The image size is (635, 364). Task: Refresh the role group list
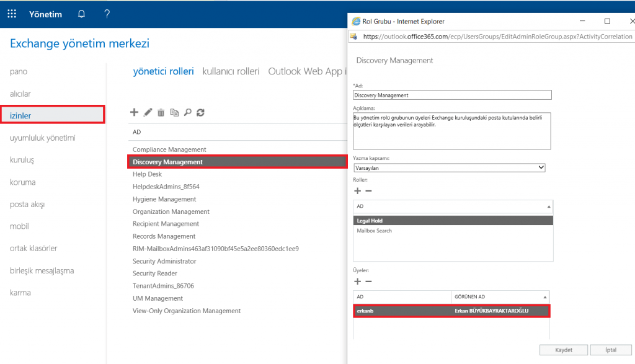tap(200, 112)
